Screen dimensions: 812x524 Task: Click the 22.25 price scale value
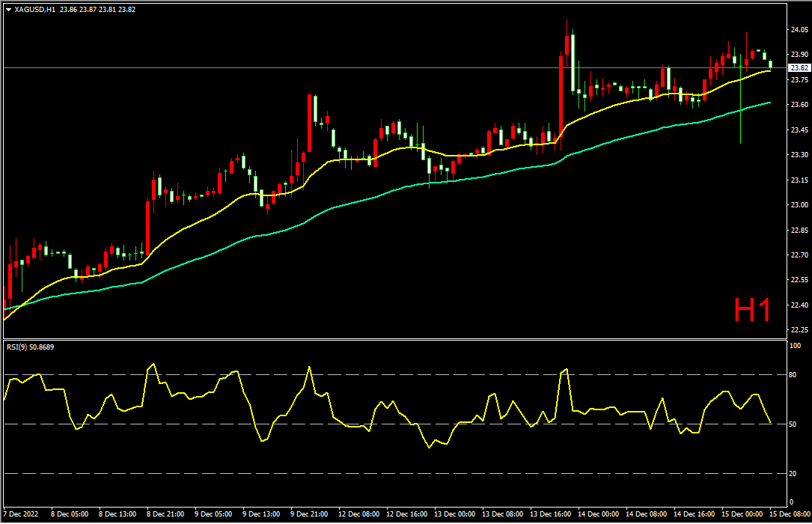(x=799, y=330)
